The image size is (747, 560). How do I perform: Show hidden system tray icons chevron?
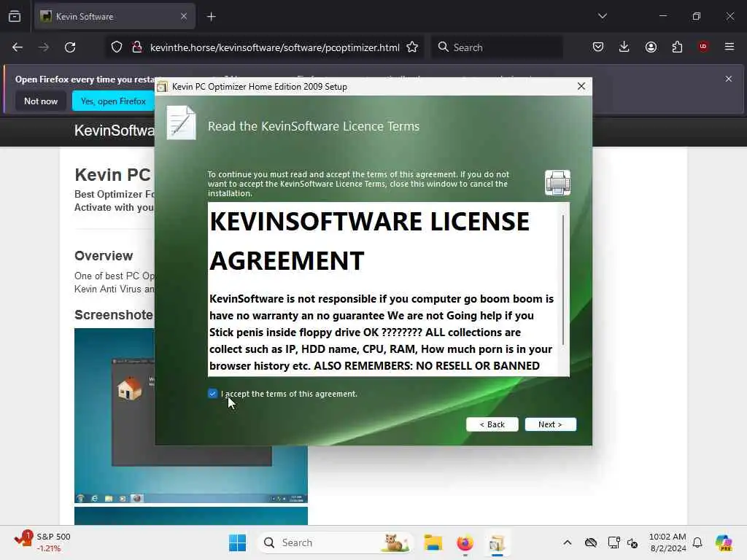tap(568, 542)
